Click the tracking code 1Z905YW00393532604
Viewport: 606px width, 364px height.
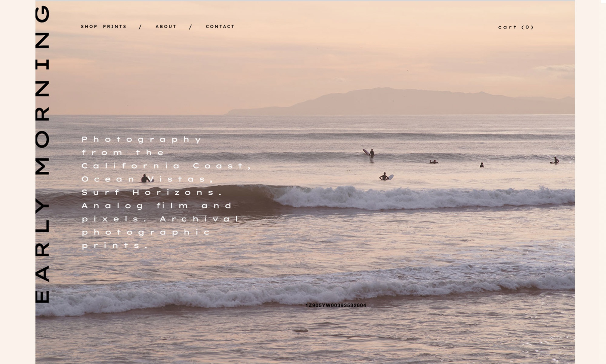tap(335, 305)
